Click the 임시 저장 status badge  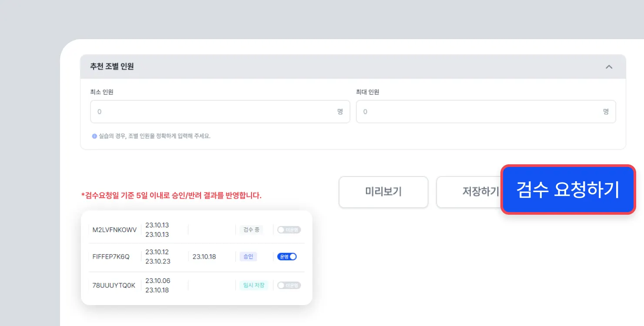(254, 286)
